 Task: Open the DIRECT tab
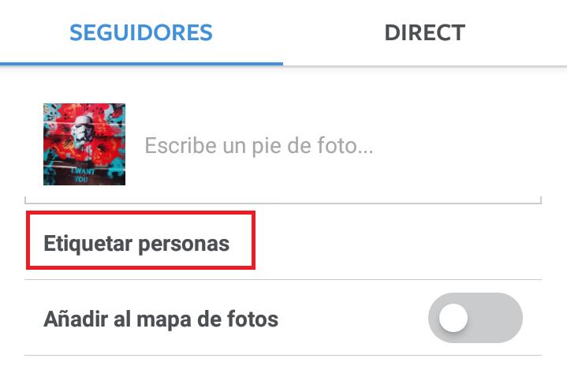tap(425, 32)
